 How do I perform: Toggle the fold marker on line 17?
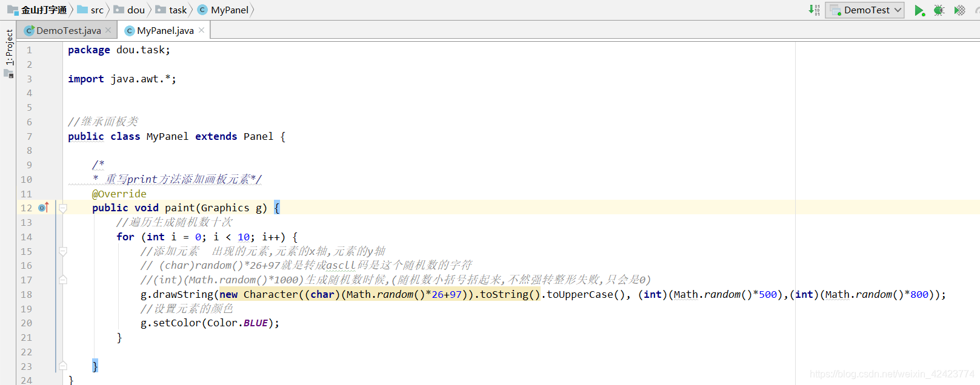coord(62,280)
